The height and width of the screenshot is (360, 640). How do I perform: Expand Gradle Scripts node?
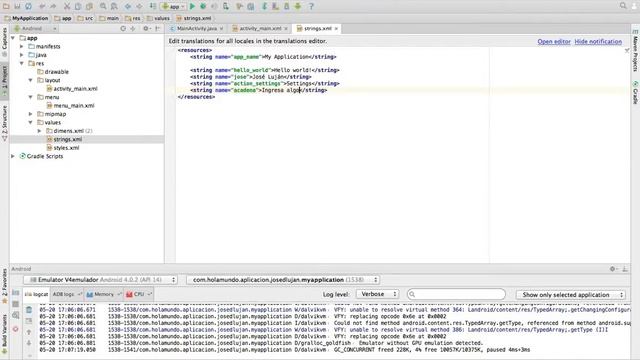[x=13, y=156]
